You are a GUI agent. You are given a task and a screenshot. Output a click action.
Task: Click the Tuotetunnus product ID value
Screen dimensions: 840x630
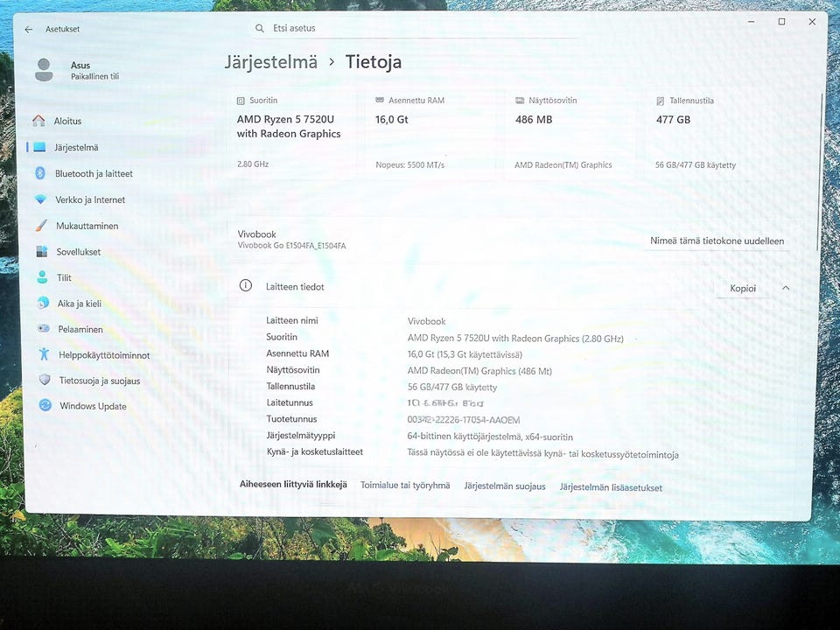(464, 420)
